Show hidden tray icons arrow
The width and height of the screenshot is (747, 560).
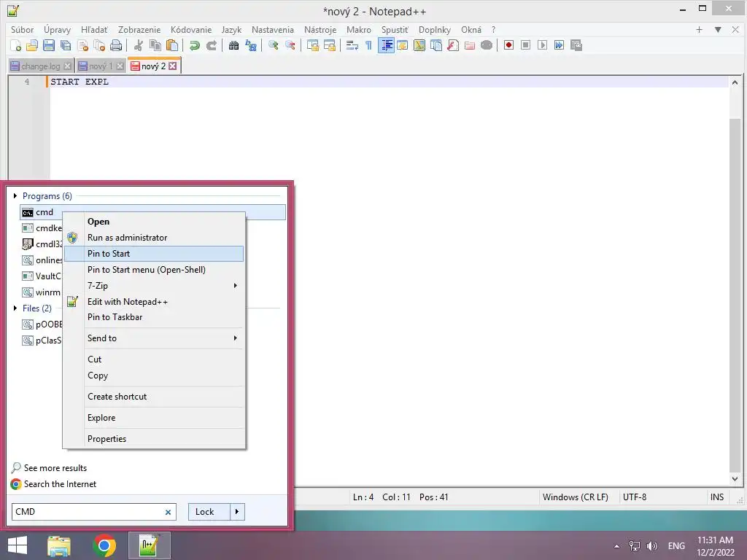(616, 546)
